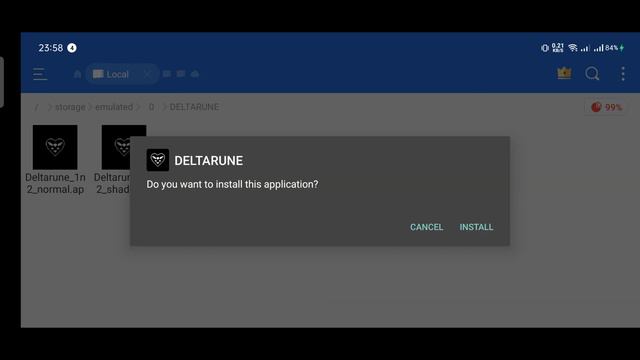Open the three-dot overflow menu
This screenshot has height=360, width=640.
623,74
